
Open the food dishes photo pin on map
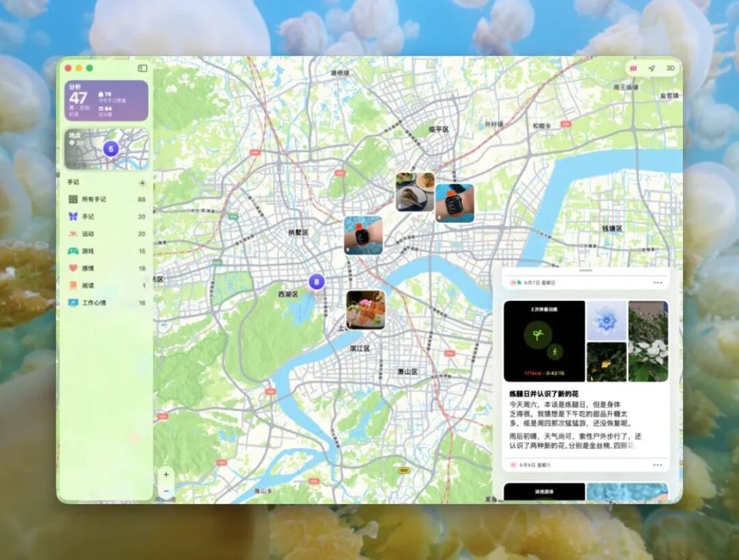click(x=415, y=192)
